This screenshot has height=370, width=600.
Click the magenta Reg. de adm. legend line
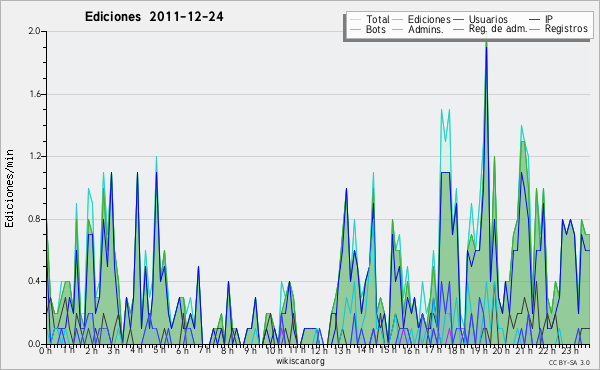pyautogui.click(x=458, y=29)
